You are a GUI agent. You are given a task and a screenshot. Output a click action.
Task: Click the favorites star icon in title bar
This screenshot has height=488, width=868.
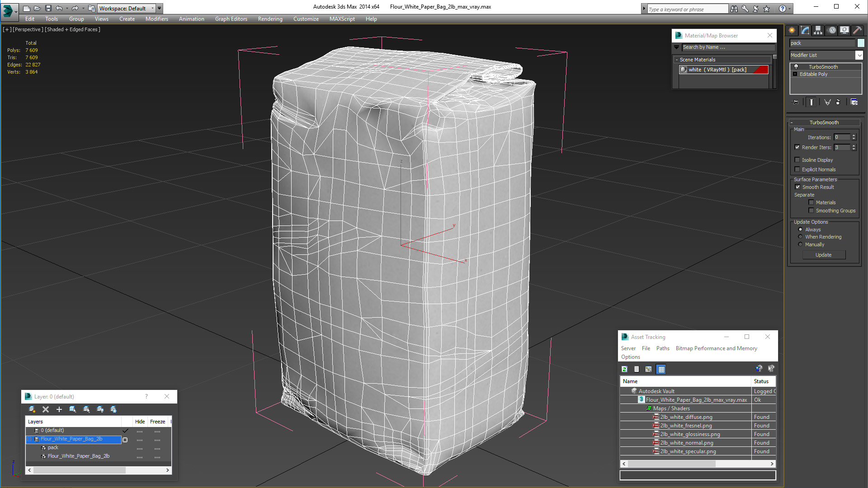[x=767, y=9]
